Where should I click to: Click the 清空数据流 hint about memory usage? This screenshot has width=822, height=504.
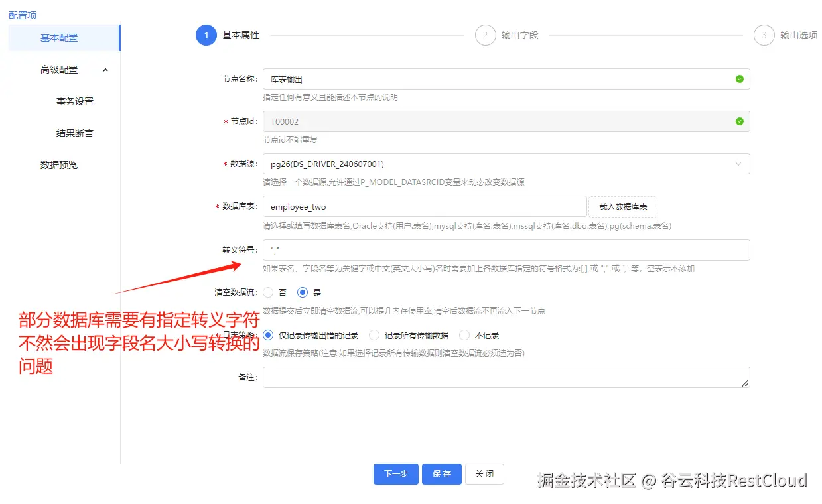tap(404, 311)
